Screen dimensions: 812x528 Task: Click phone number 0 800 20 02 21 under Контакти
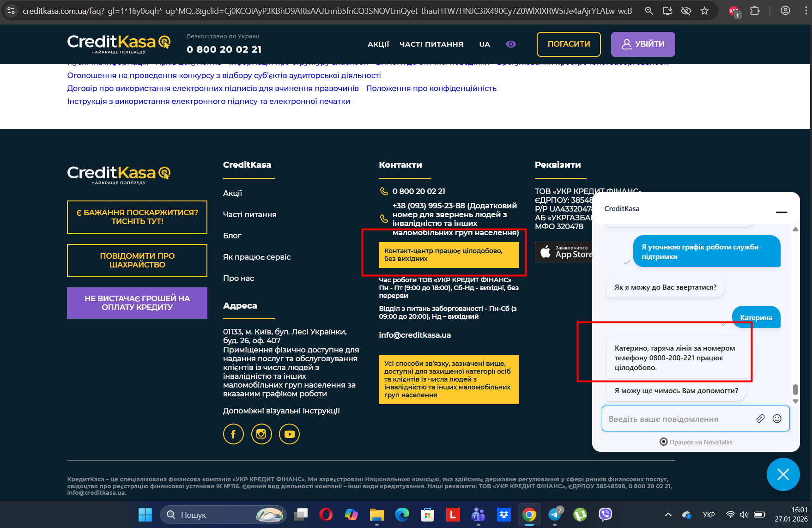pos(419,191)
